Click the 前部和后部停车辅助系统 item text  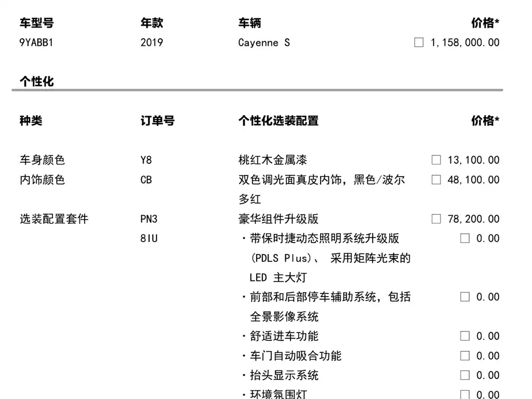point(330,307)
